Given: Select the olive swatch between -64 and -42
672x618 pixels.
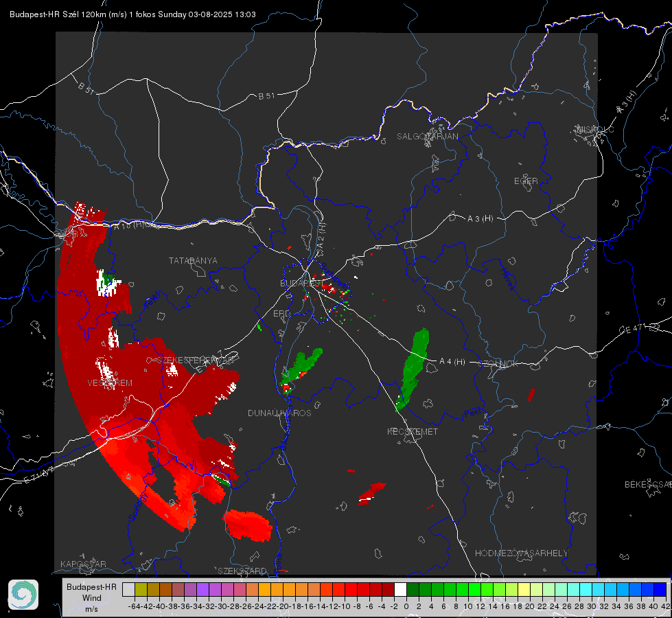Looking at the screenshot, I should pyautogui.click(x=141, y=589).
